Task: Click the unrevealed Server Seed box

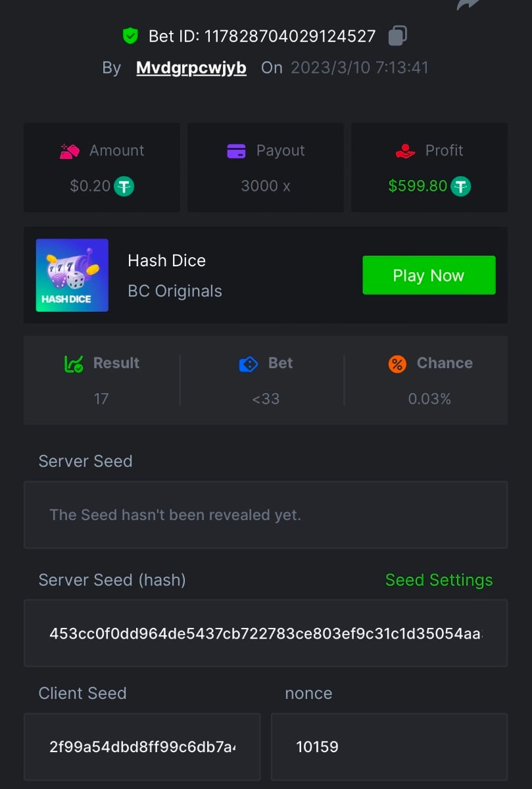Action: point(266,515)
